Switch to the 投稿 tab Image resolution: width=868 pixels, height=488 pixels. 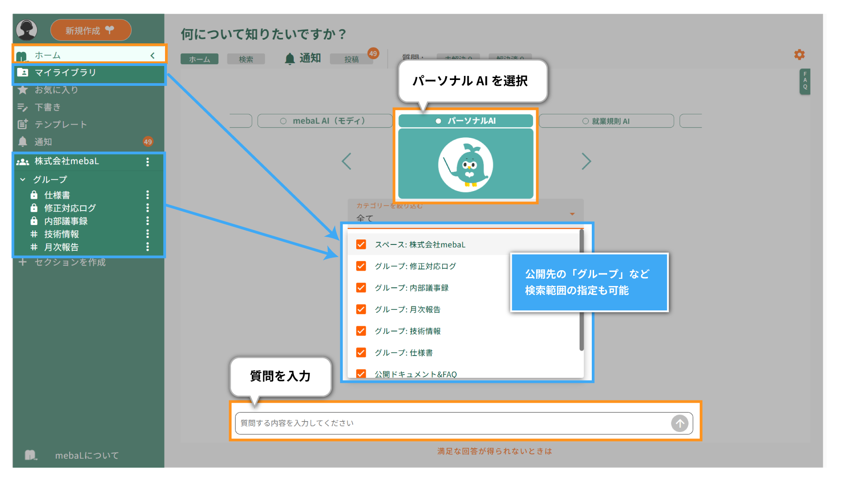(x=351, y=59)
